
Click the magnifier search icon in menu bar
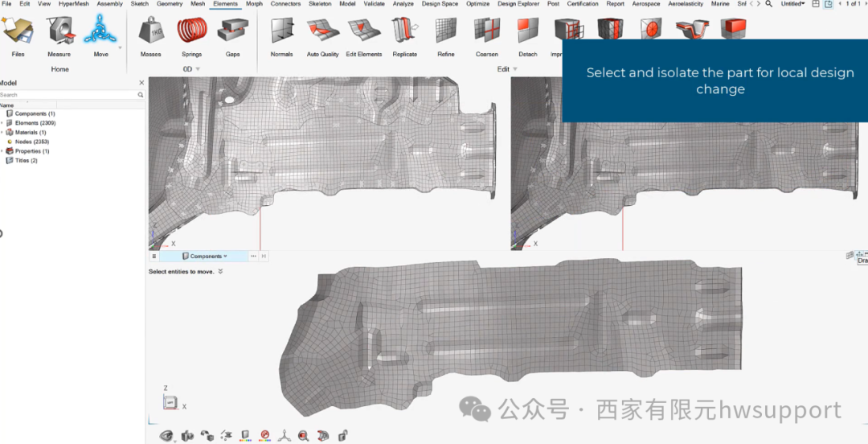pyautogui.click(x=769, y=4)
